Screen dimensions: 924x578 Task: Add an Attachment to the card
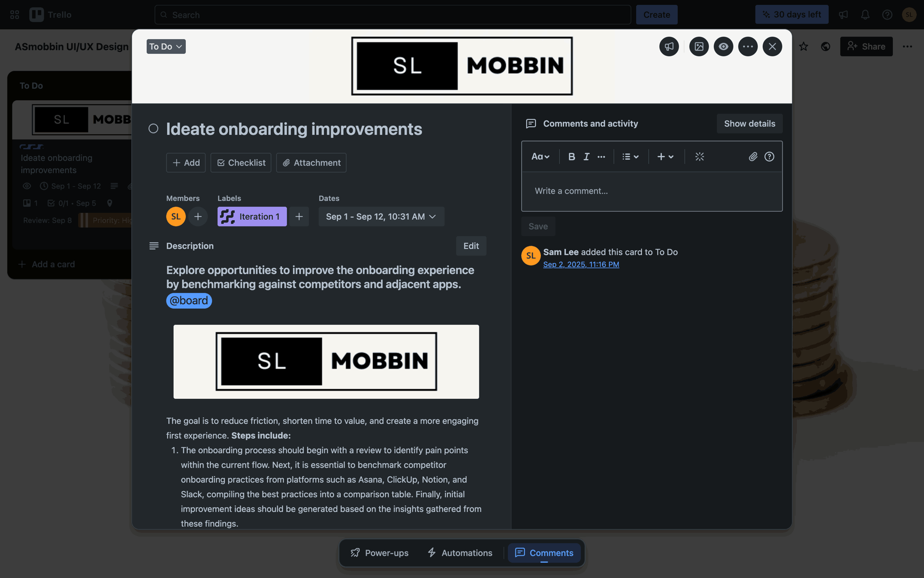(311, 163)
